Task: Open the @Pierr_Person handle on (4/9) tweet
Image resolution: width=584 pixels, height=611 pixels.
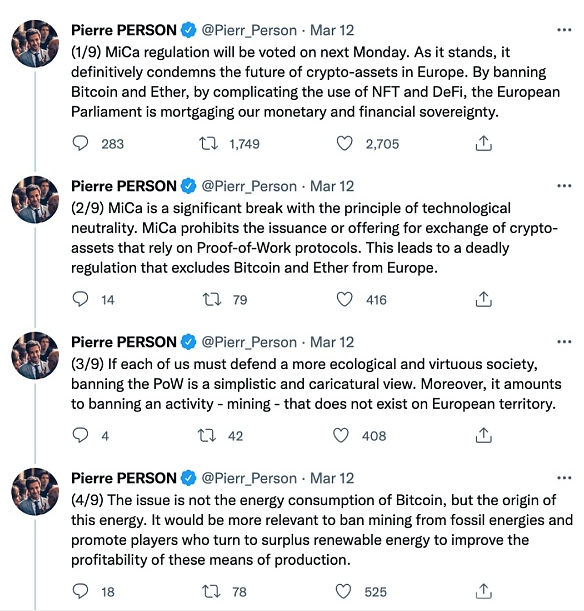Action: 249,478
